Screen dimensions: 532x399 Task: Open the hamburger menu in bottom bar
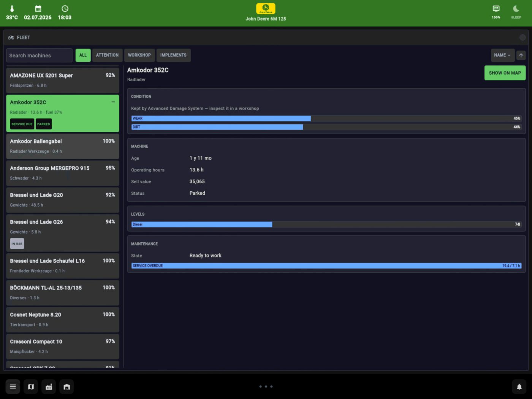(x=13, y=387)
